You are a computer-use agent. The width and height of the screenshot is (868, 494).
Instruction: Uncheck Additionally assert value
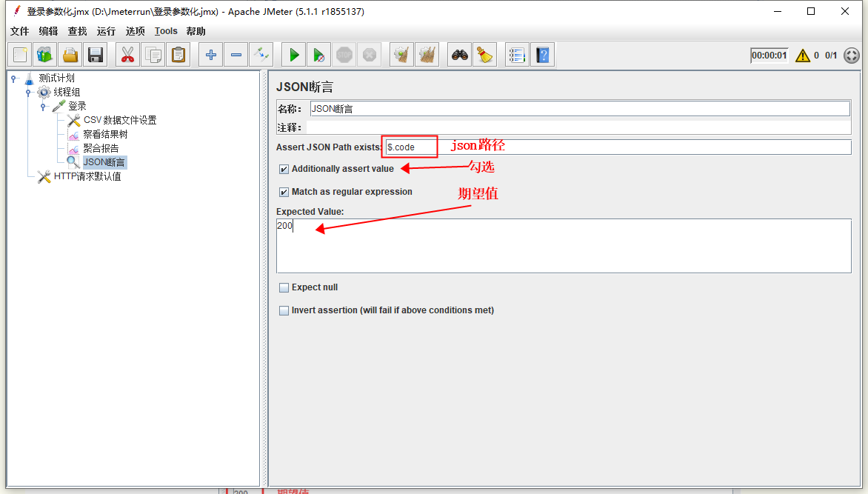(284, 169)
